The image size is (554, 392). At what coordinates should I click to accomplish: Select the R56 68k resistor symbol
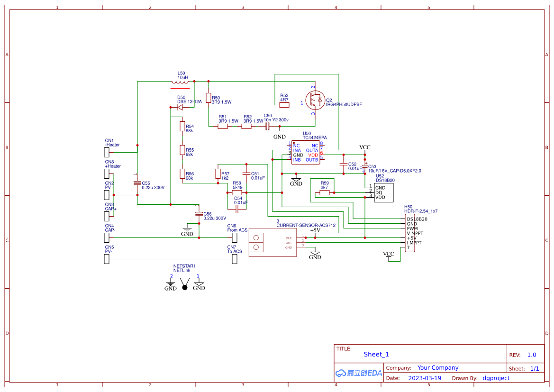click(x=182, y=173)
